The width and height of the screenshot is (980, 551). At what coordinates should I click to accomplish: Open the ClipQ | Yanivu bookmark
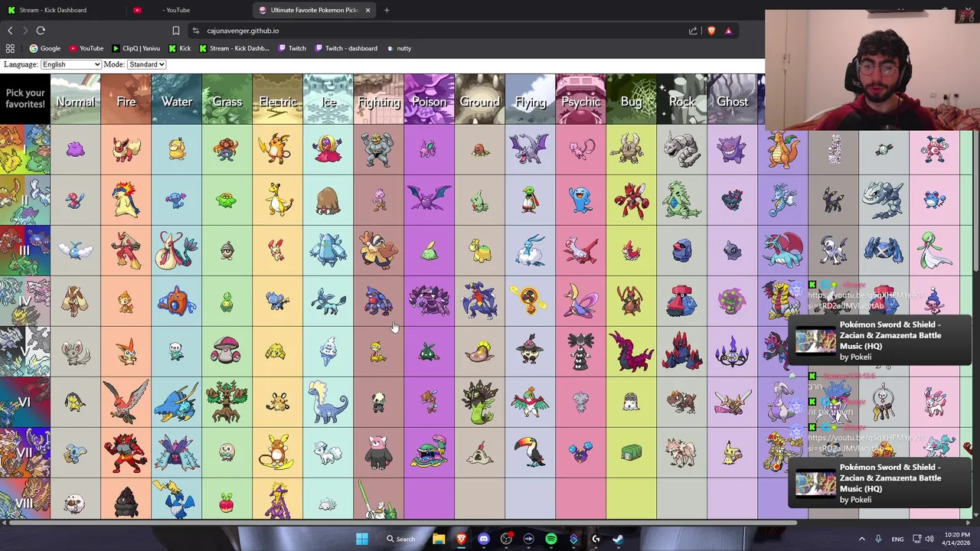pos(136,48)
